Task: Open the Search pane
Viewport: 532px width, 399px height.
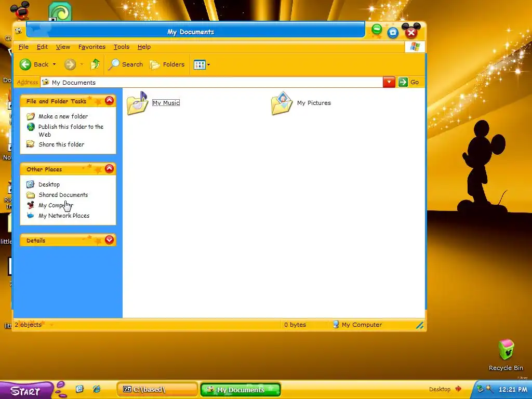Action: click(126, 64)
